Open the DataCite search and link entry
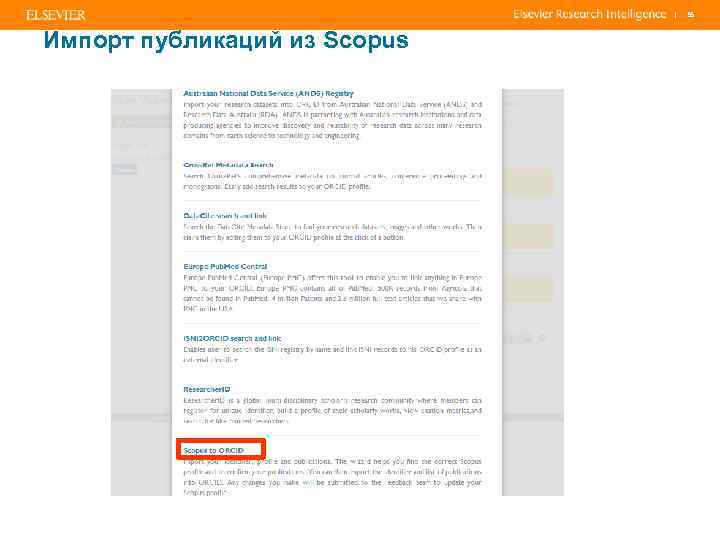The height and width of the screenshot is (540, 720). [x=225, y=216]
